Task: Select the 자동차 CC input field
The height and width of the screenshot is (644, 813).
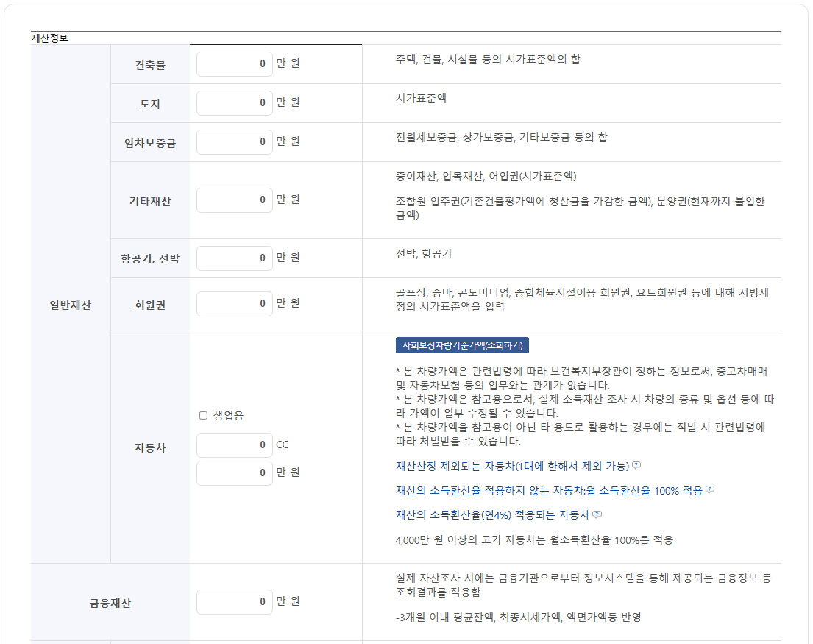Action: 234,445
